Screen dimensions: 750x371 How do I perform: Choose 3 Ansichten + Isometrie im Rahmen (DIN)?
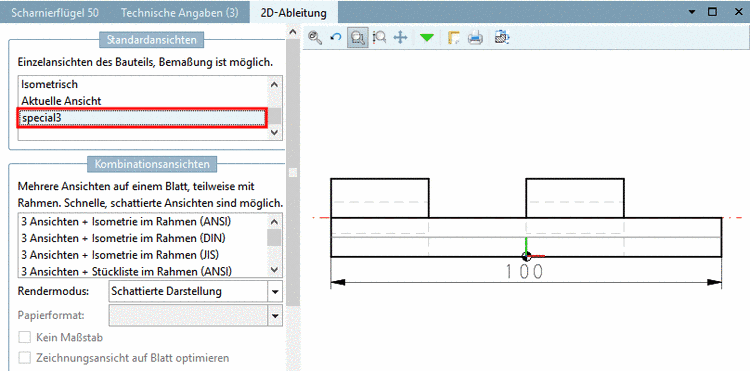pyautogui.click(x=143, y=238)
